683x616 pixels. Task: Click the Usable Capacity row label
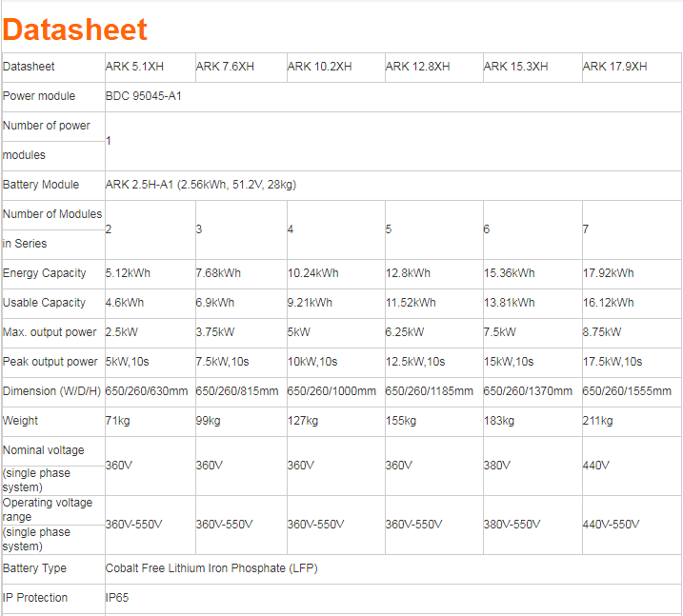[44, 303]
